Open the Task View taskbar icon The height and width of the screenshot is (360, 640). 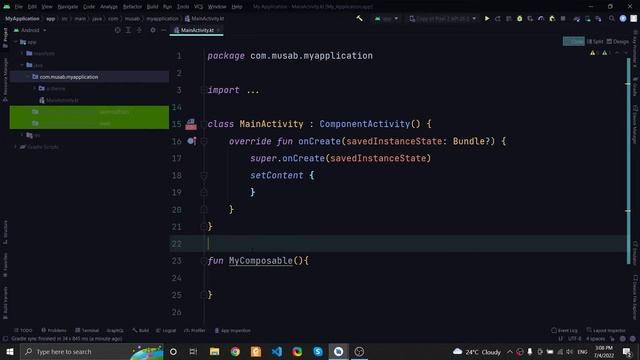(193, 351)
